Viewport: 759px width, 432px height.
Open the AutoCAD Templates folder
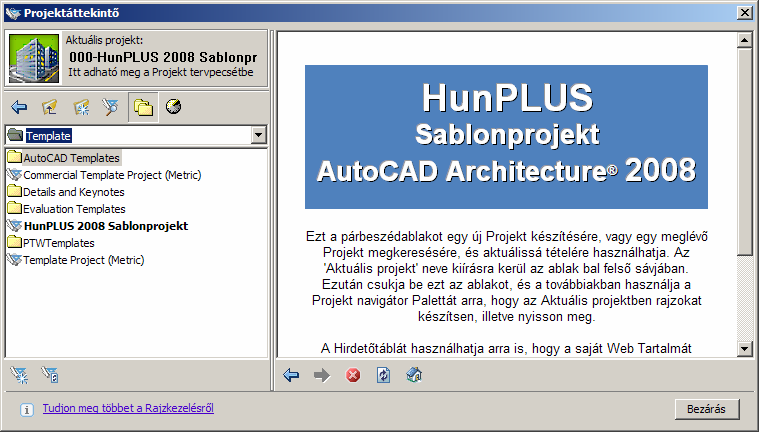64,158
